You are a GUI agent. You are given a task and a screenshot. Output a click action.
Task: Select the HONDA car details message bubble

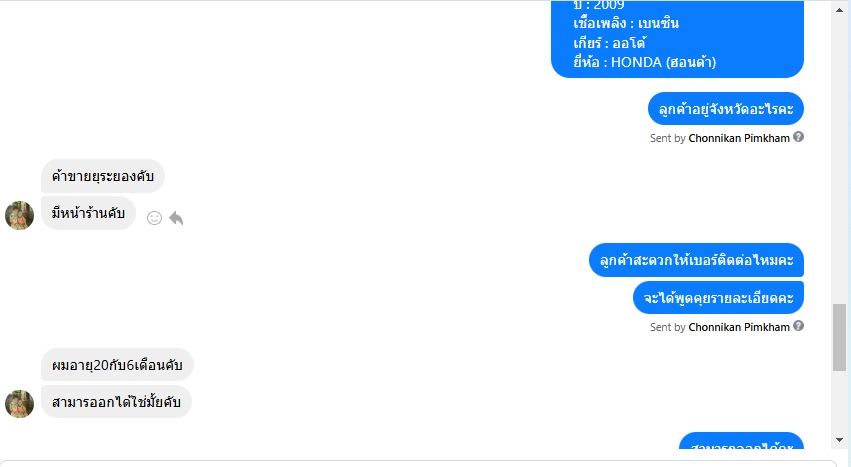pos(677,39)
